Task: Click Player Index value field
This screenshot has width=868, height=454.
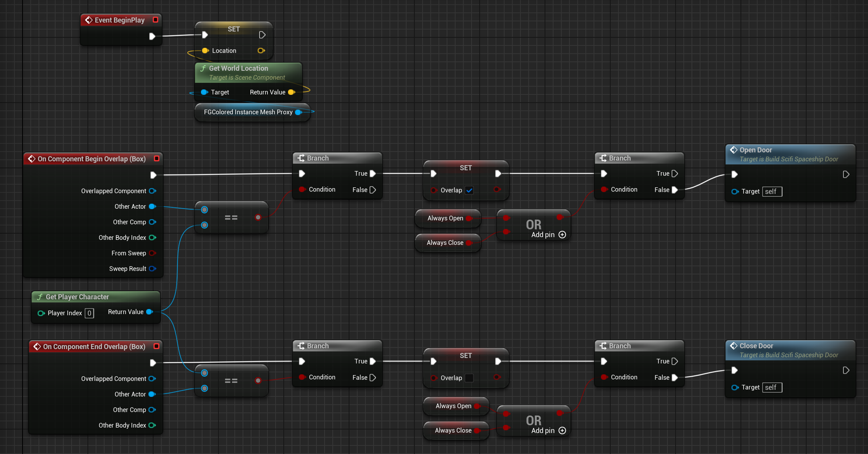Action: 89,313
